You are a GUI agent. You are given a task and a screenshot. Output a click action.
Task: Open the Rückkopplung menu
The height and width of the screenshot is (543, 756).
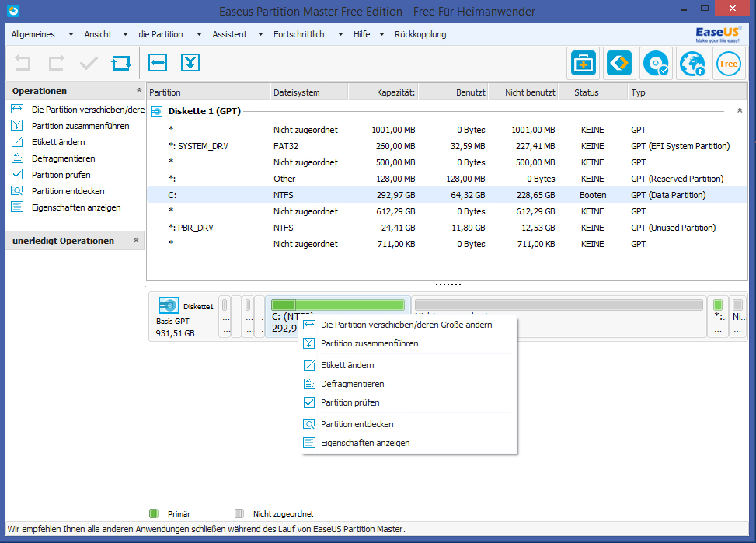420,34
